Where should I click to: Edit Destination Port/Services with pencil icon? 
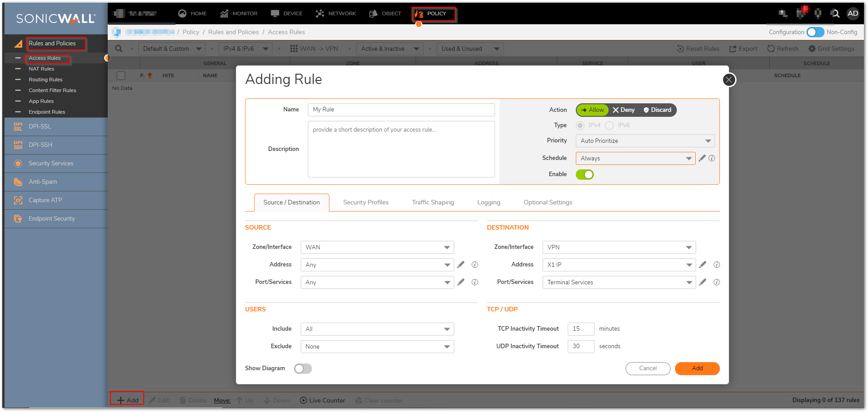pos(702,282)
